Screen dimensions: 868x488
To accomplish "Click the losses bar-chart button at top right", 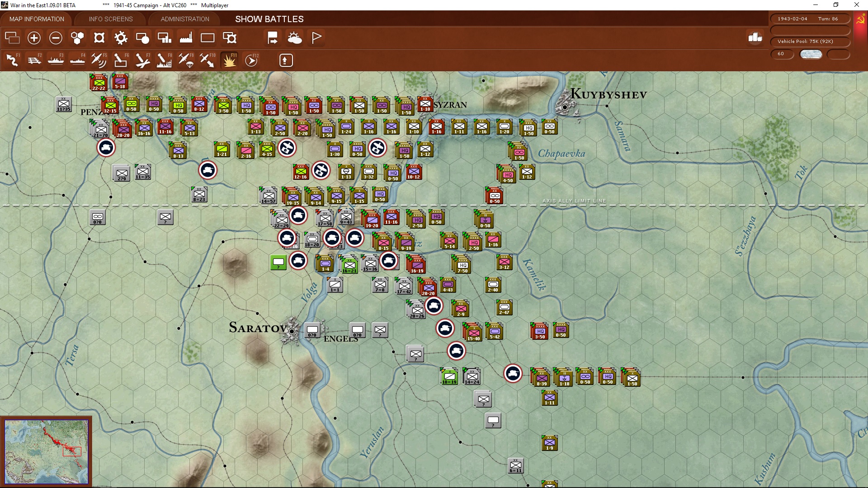I will (755, 38).
